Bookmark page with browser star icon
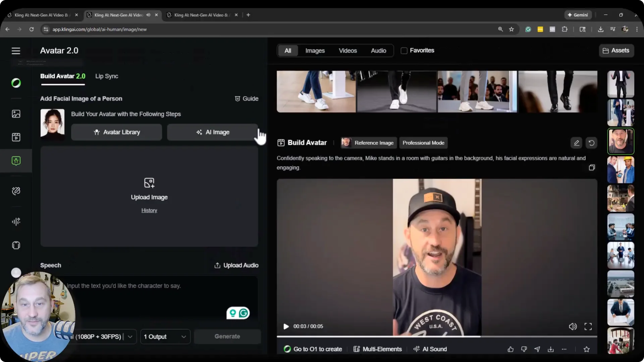Viewport: 644px width, 362px height. coord(511,29)
